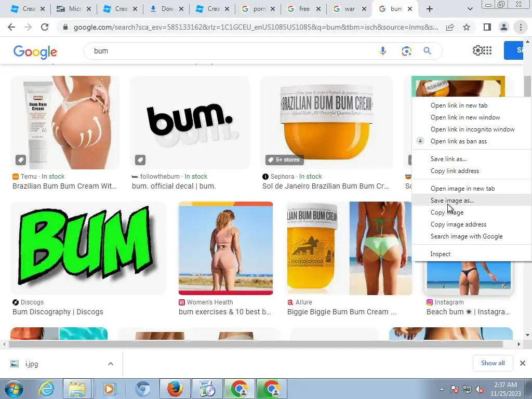
Task: Open 'Sol de Janeiro Brazilian Bum Bum Cr...' link
Action: [x=325, y=186]
